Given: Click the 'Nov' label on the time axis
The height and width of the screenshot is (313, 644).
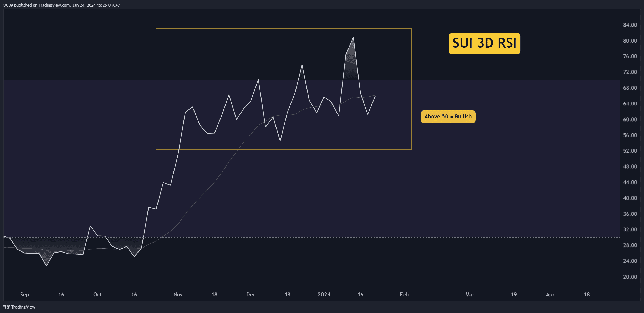Looking at the screenshot, I should tap(178, 295).
